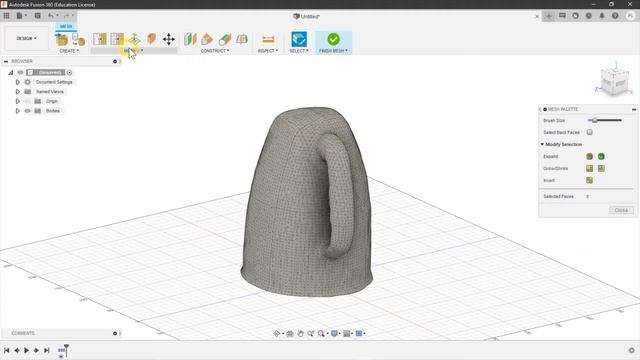Collapse the Modify Selection section
Screen dimensions: 640x360
click(x=542, y=144)
